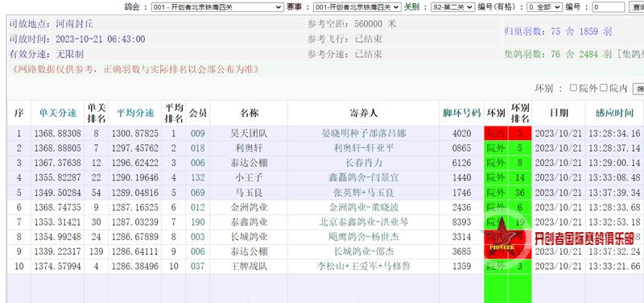The width and height of the screenshot is (644, 303).
Task: Select ring number 1359 cell
Action: (x=461, y=266)
